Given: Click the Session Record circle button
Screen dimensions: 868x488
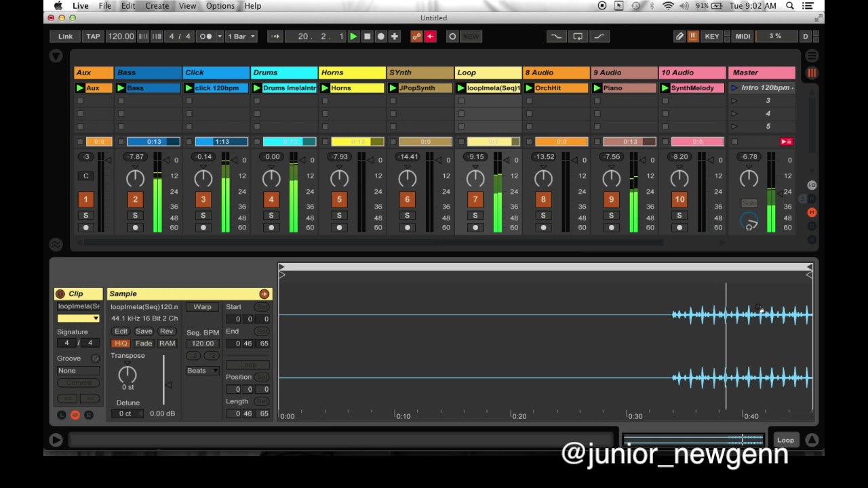Looking at the screenshot, I should [x=452, y=37].
